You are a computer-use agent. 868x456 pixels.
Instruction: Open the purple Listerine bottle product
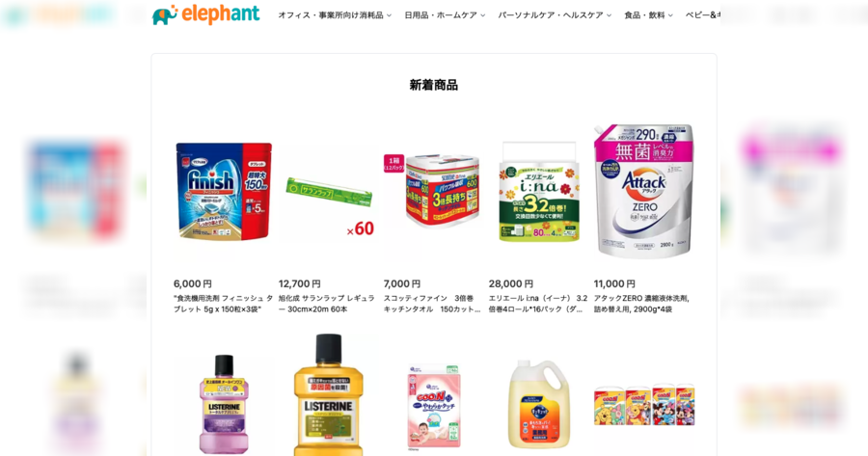224,404
